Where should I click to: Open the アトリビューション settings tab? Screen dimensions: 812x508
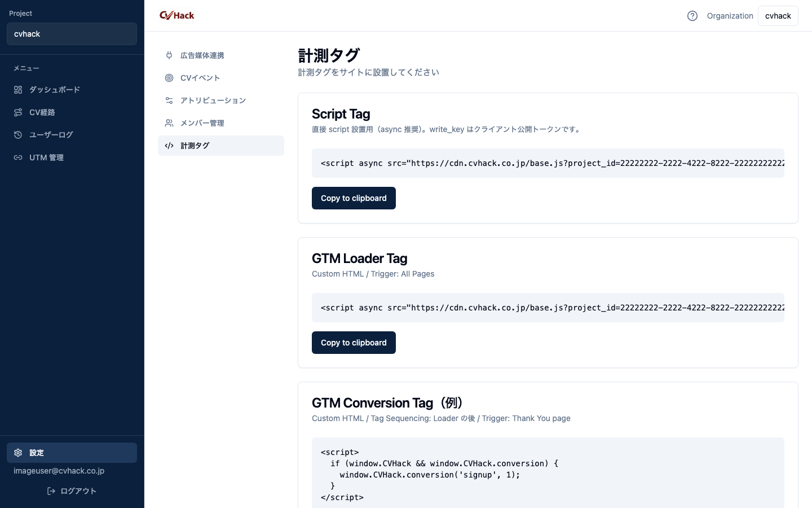point(221,100)
